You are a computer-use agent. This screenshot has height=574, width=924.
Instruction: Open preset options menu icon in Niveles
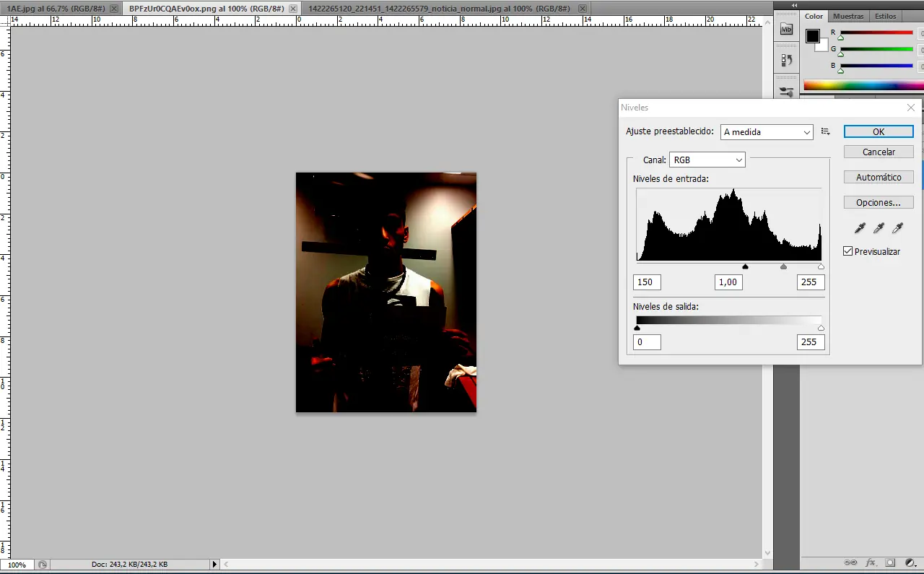point(826,131)
